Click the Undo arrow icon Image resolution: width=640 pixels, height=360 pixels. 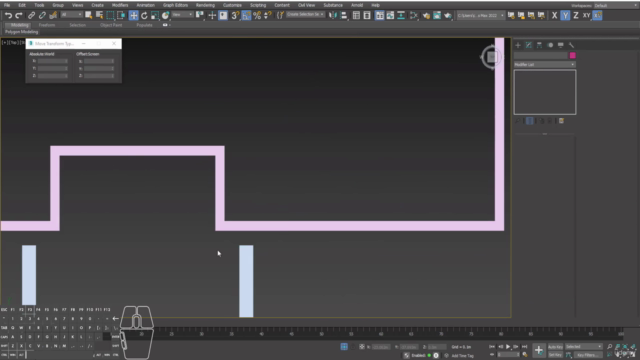[8, 16]
